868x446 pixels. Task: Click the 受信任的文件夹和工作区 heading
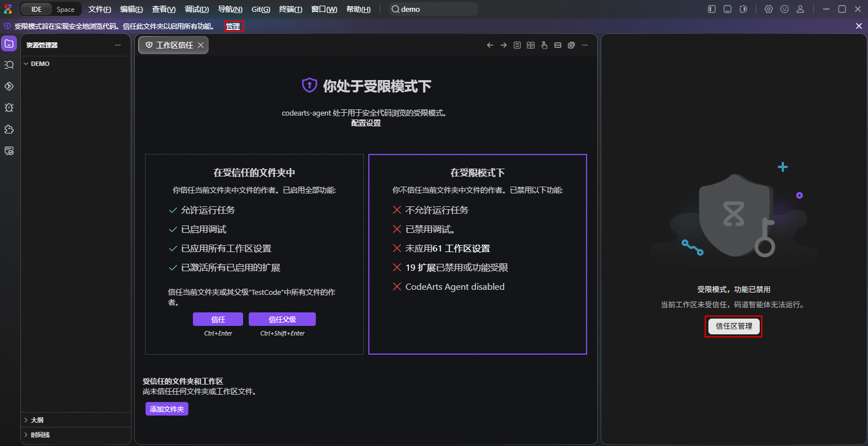(x=183, y=381)
